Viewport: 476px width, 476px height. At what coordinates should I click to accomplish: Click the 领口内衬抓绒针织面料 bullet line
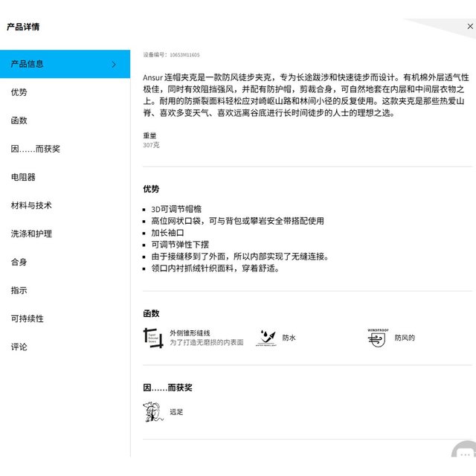tap(215, 268)
